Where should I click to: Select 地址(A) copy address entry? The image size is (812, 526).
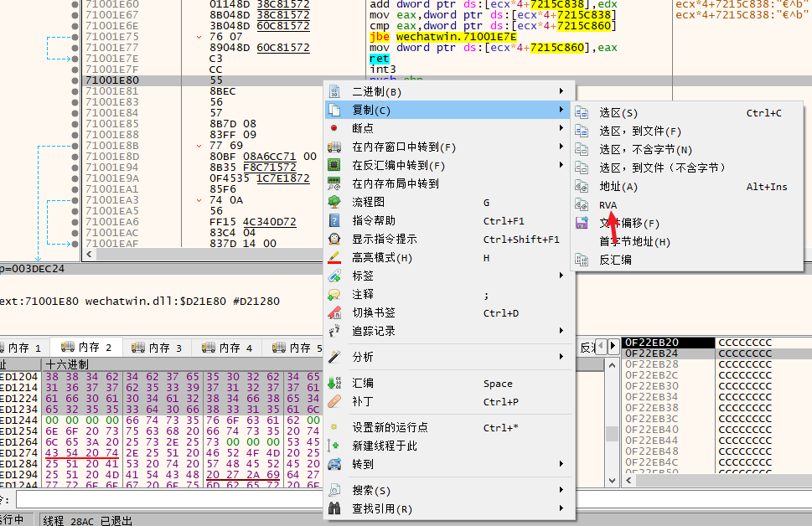pos(618,187)
